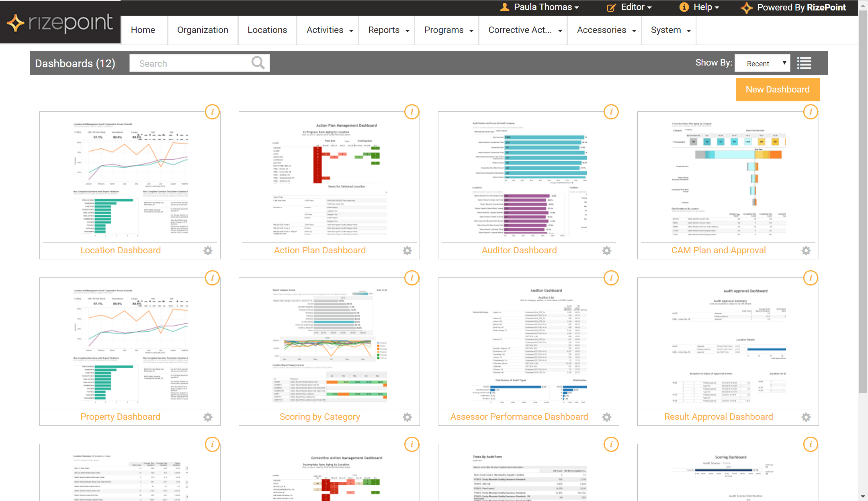Viewport: 868px width, 501px height.
Task: Go to the Locations tab
Action: point(267,30)
